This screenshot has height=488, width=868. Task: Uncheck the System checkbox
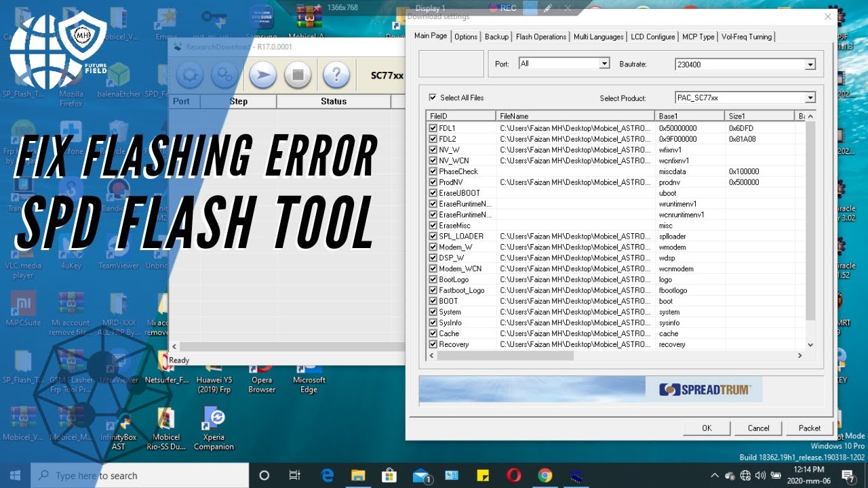coord(433,312)
